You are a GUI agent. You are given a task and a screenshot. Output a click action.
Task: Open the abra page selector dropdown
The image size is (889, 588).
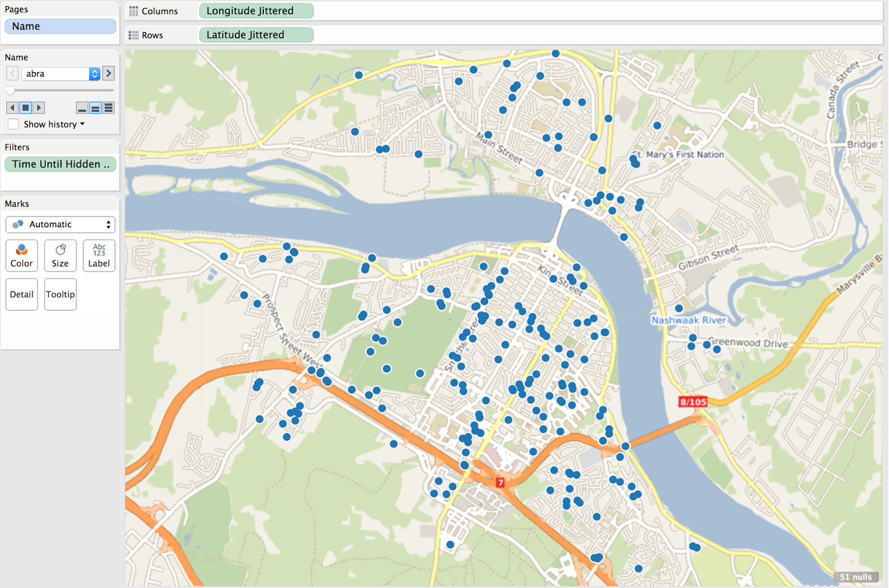[x=94, y=73]
